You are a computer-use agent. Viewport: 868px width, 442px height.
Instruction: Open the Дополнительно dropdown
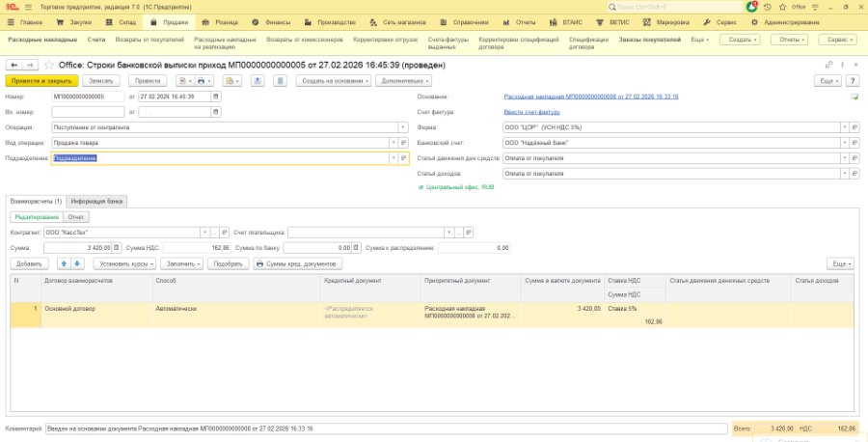(403, 81)
